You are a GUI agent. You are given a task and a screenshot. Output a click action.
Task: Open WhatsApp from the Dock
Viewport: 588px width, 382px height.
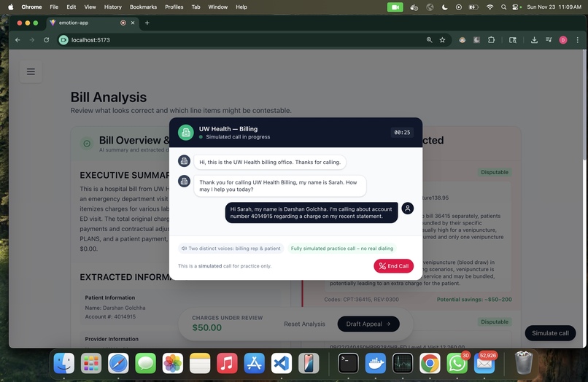click(x=457, y=363)
